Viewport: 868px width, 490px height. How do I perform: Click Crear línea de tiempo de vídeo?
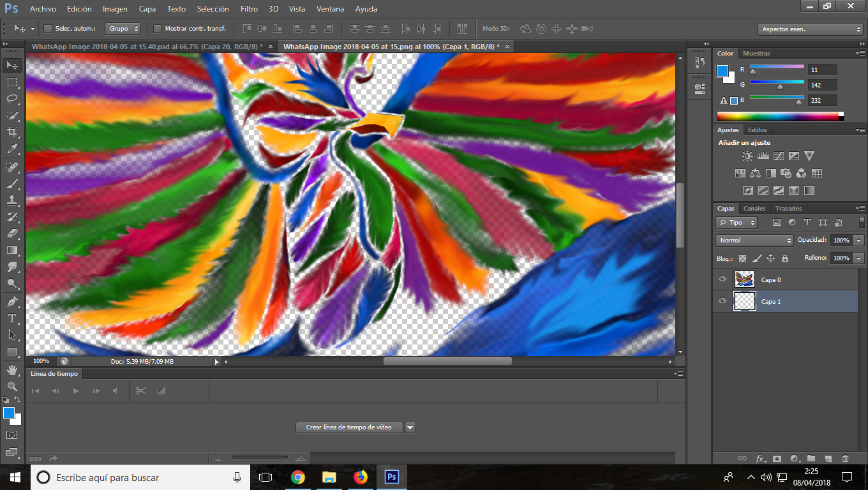349,427
